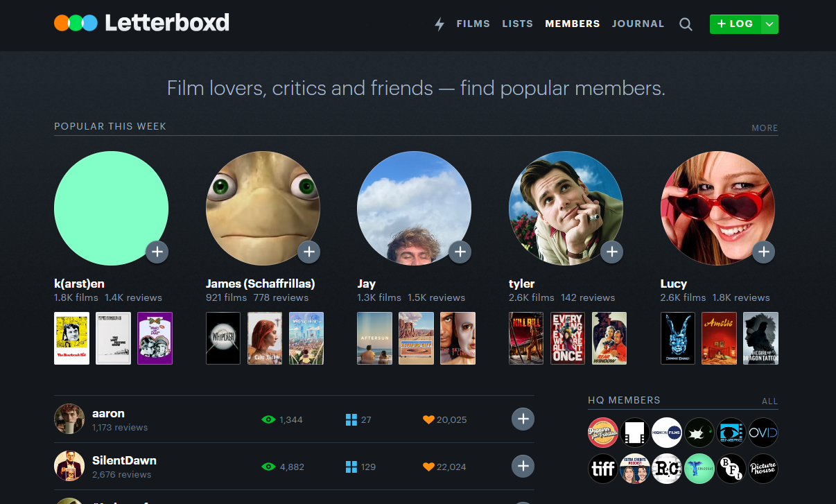Viewport: 836px width, 504px height.
Task: Follow James (Schaffrillas) with the plus icon
Action: click(x=308, y=252)
